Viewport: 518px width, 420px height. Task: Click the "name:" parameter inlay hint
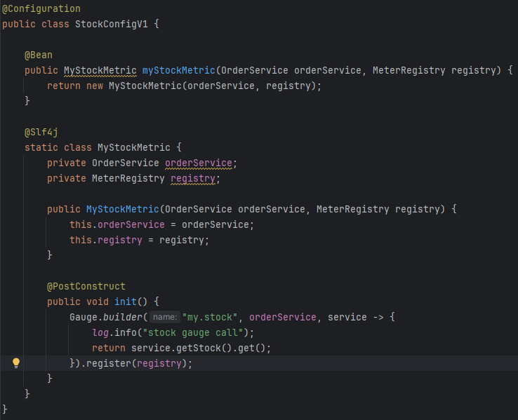(x=165, y=317)
